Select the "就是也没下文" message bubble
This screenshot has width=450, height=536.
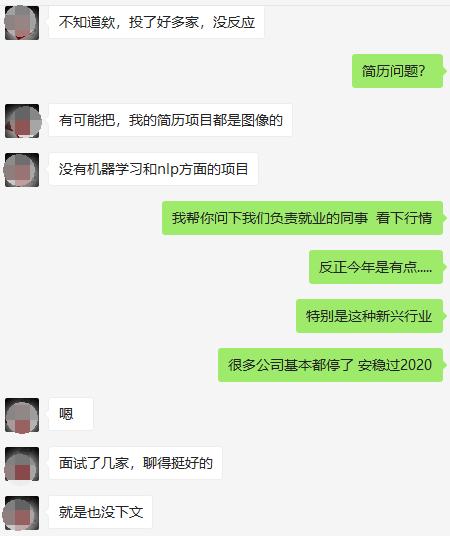[100, 512]
